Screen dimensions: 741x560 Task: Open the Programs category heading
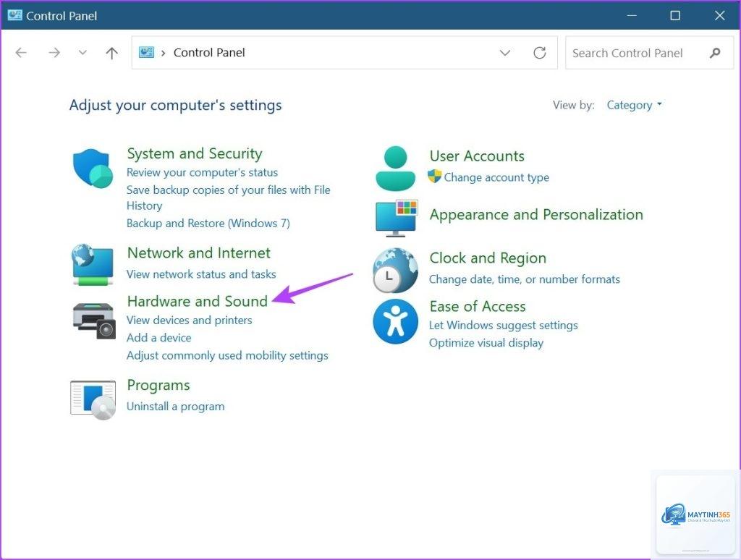158,386
